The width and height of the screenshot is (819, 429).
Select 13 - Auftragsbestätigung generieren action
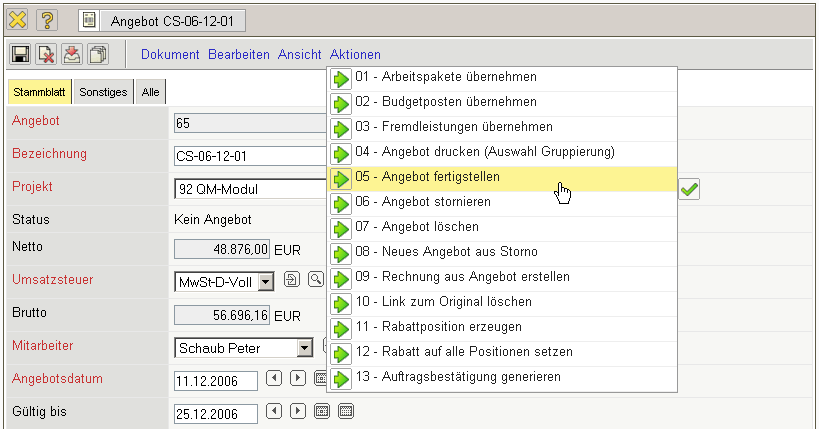(457, 377)
